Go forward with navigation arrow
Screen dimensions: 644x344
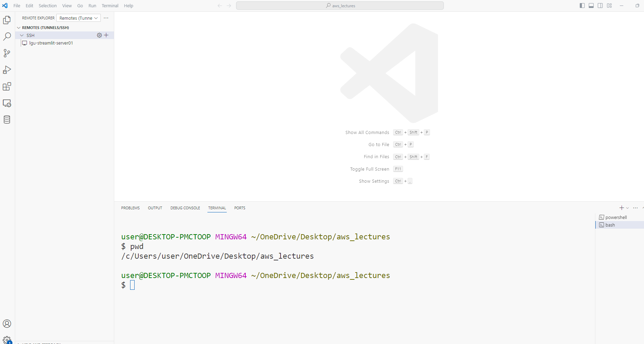[229, 6]
